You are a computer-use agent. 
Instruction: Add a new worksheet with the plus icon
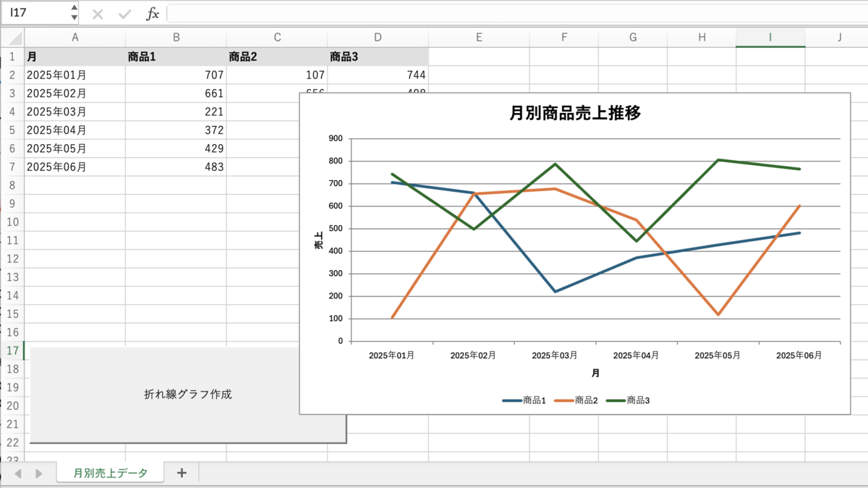182,472
